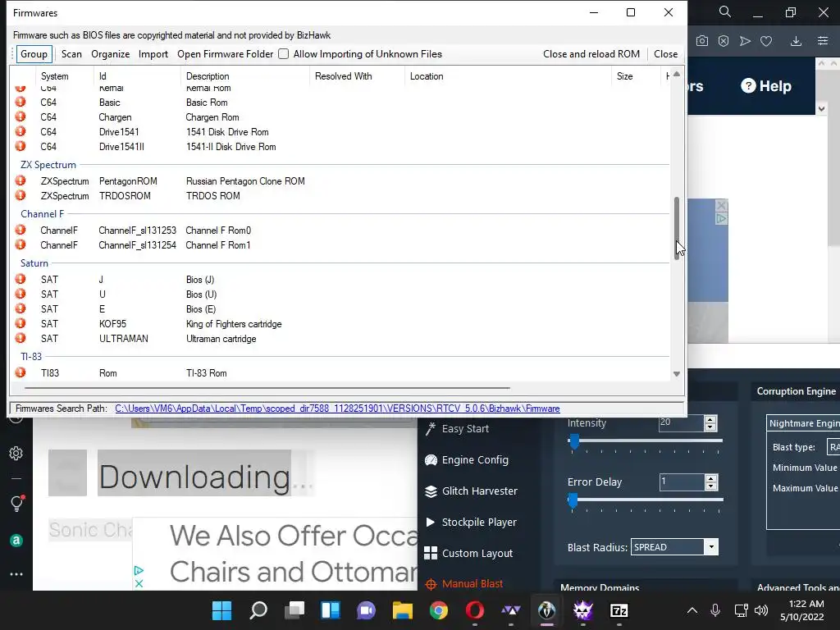Collapse the Channel F group header
This screenshot has width=840, height=630.
tap(43, 214)
